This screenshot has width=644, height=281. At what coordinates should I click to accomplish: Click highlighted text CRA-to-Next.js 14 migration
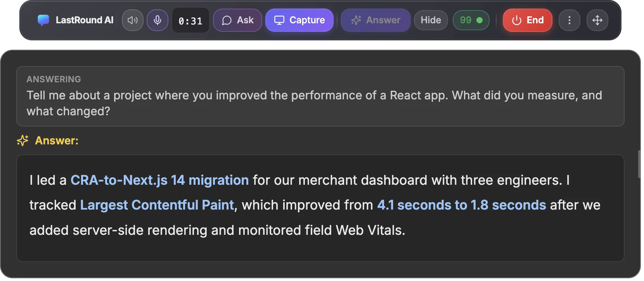(159, 180)
